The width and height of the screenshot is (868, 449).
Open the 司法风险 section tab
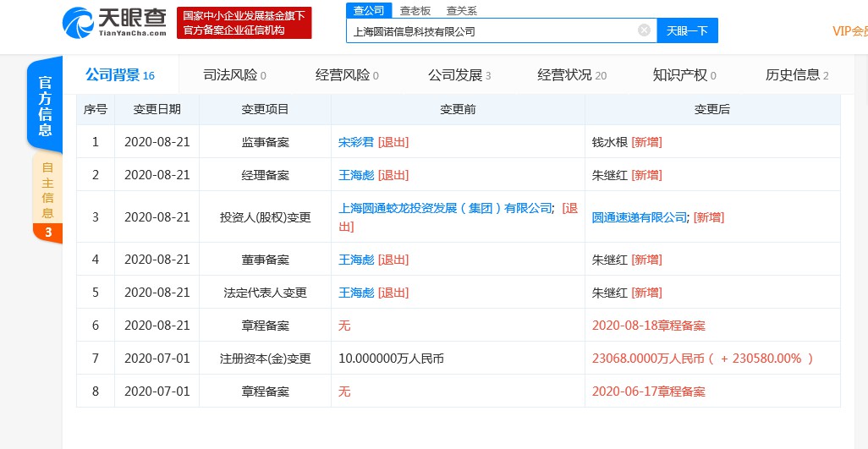[234, 75]
